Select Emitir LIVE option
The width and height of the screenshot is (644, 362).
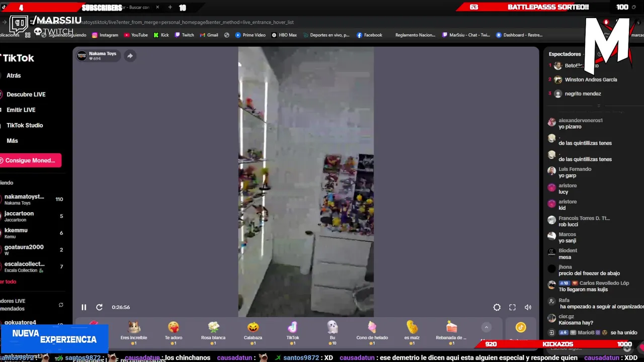[x=21, y=110]
